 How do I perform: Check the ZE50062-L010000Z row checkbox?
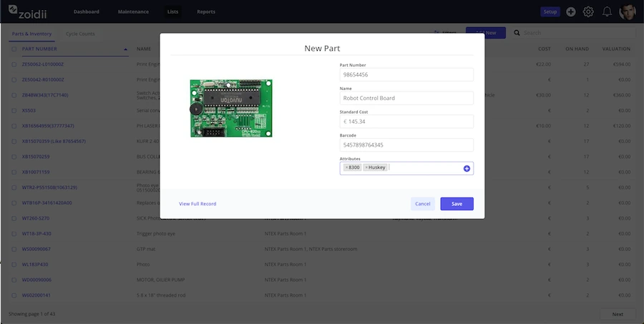click(x=14, y=64)
